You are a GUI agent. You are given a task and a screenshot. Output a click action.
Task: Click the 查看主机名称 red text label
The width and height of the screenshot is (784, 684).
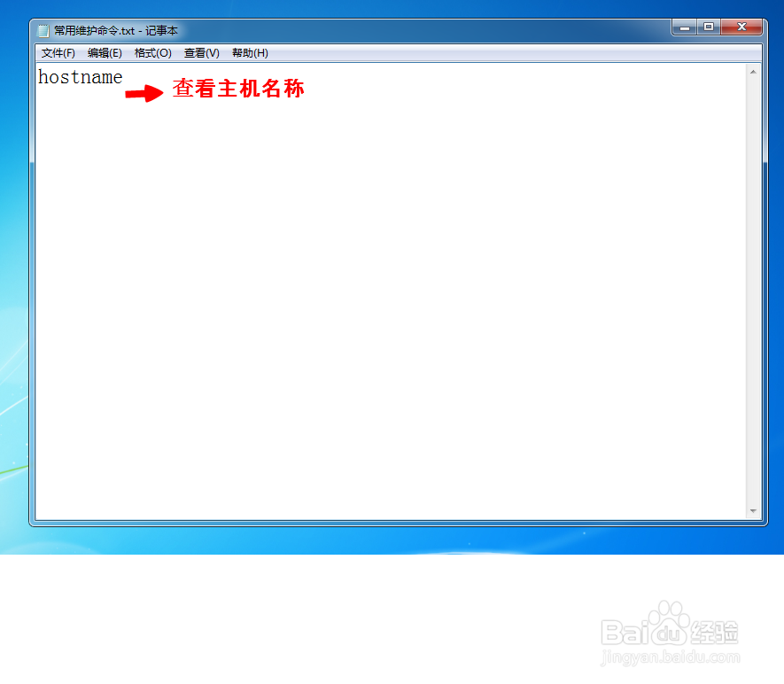237,89
